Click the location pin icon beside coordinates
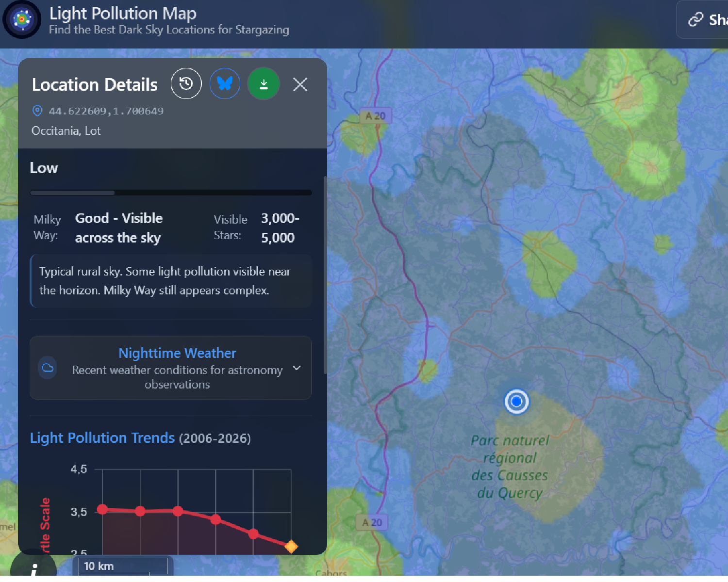728x582 pixels. [37, 111]
